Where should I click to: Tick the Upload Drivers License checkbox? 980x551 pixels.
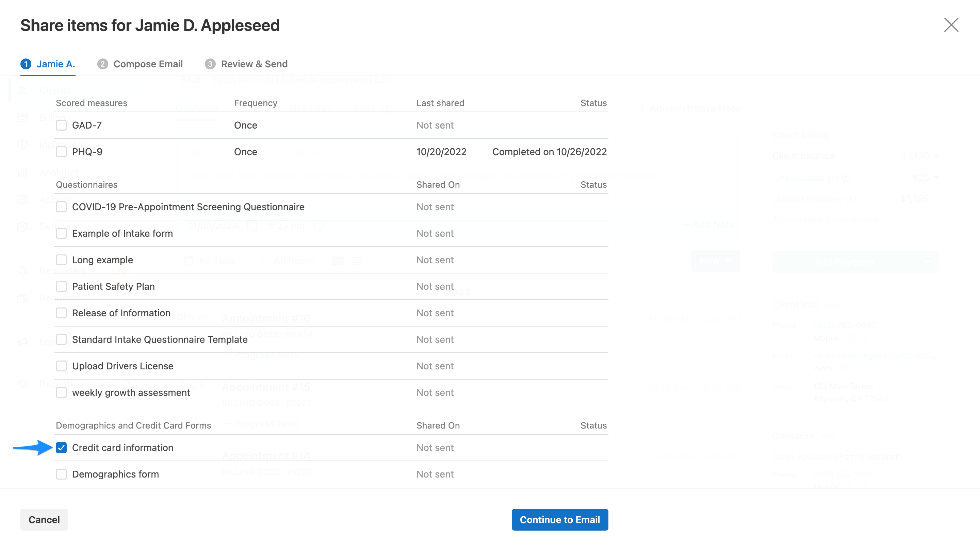(x=61, y=366)
